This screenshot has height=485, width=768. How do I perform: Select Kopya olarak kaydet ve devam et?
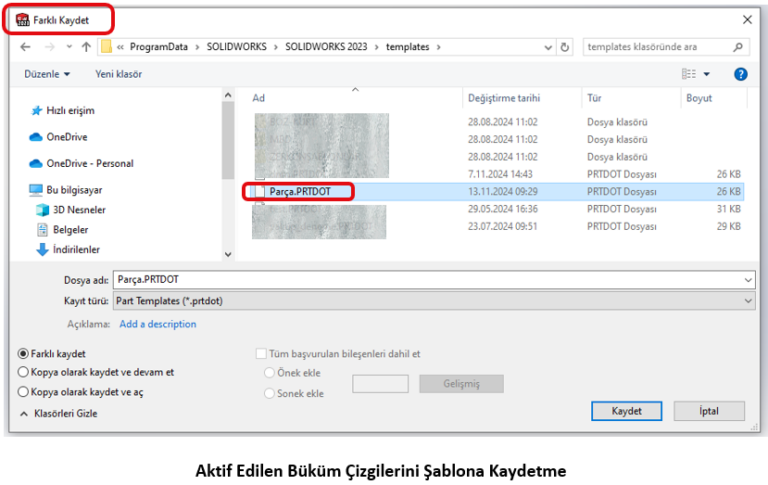coord(23,372)
